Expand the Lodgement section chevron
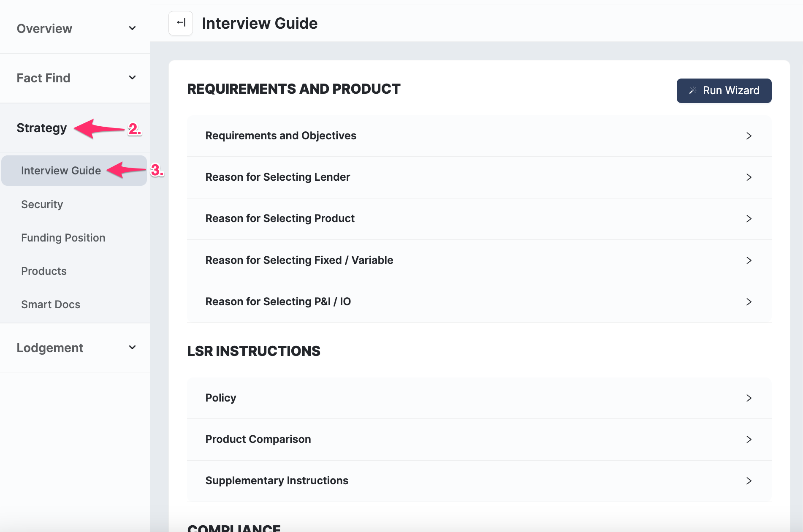 (x=132, y=347)
